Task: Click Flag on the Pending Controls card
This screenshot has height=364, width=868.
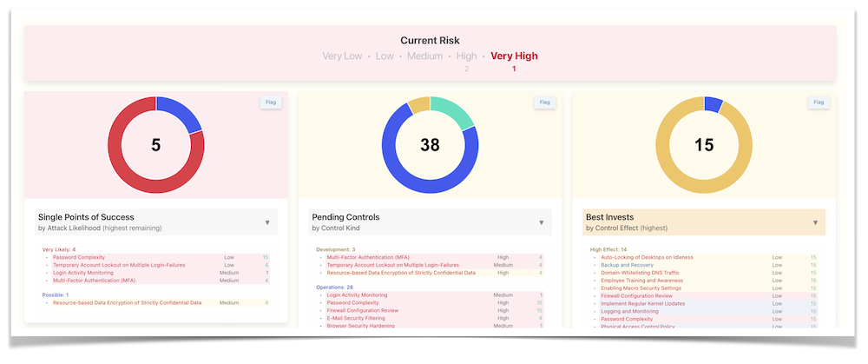Action: click(544, 103)
